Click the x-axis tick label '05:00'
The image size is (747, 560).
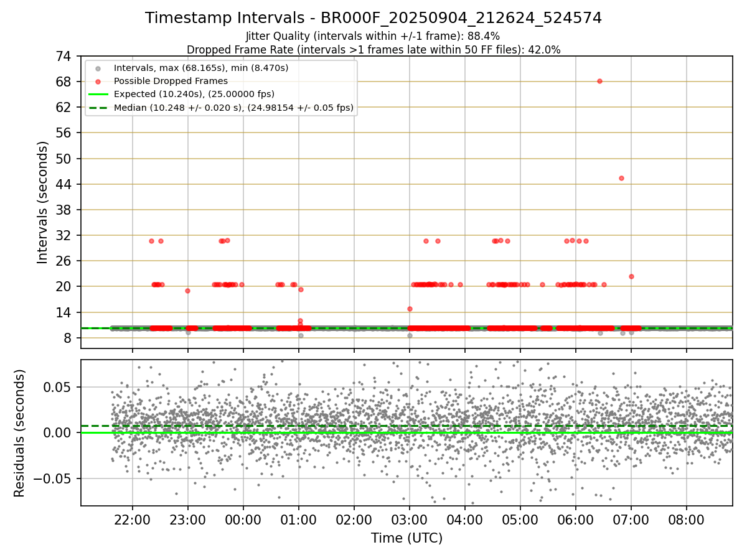(x=520, y=519)
